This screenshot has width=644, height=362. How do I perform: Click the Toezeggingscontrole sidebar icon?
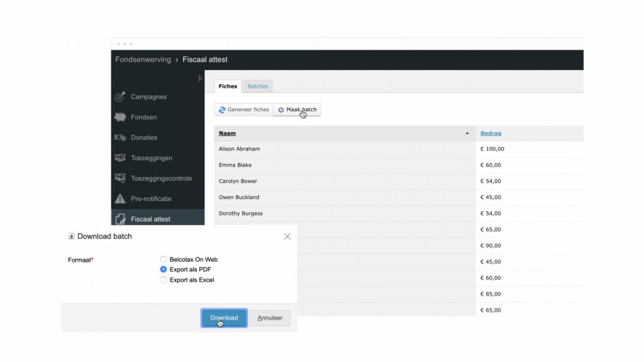coord(120,178)
